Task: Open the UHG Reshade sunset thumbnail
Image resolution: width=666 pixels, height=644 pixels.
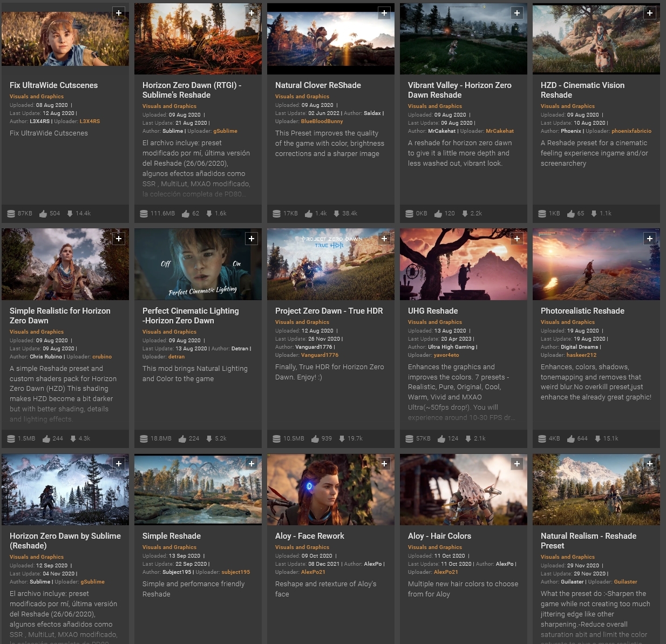Action: click(x=464, y=264)
